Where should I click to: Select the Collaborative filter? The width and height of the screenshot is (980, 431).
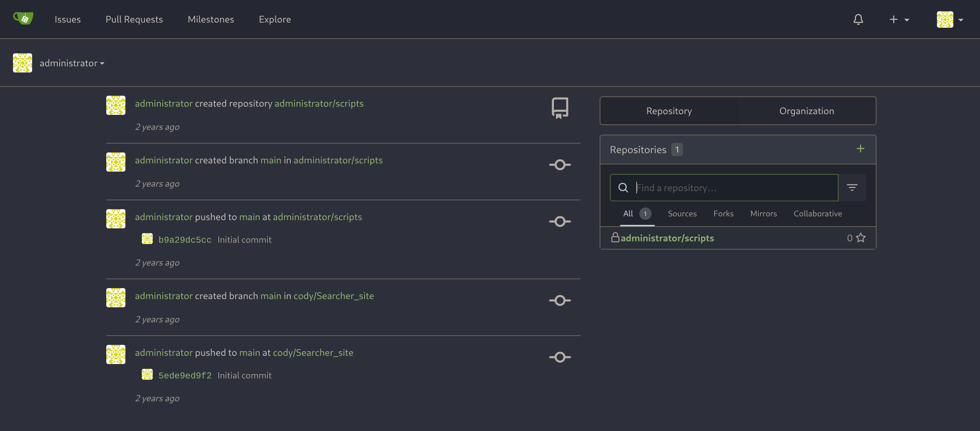[x=818, y=214]
